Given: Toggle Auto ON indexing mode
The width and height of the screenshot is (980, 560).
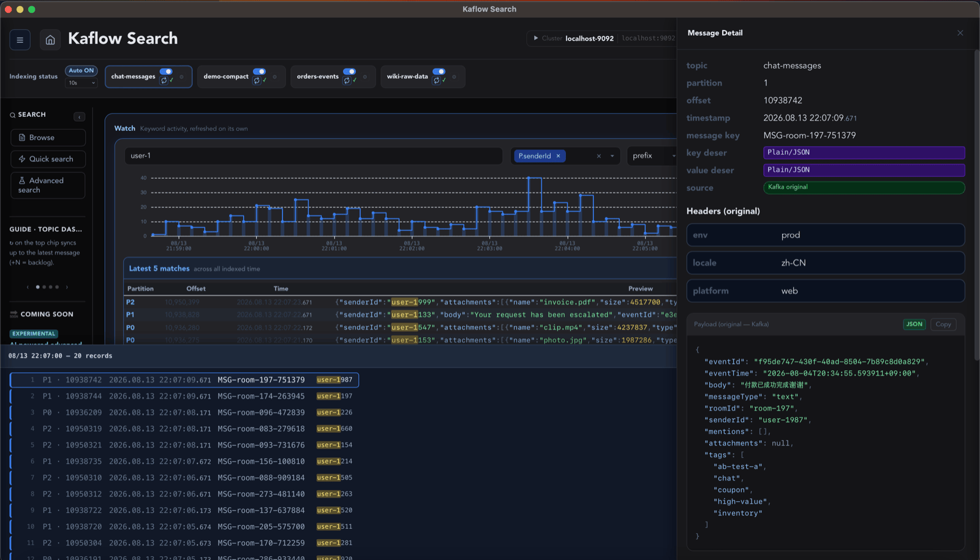Looking at the screenshot, I should (x=81, y=70).
